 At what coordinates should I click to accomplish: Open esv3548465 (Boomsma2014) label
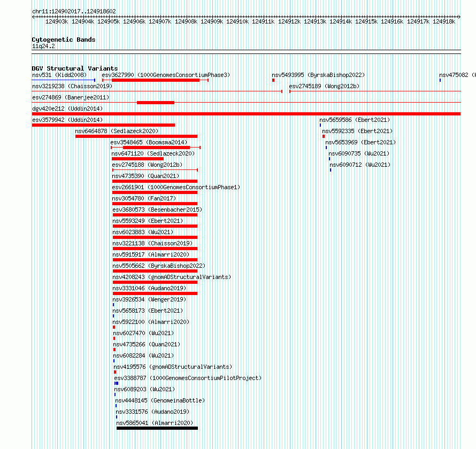149,142
